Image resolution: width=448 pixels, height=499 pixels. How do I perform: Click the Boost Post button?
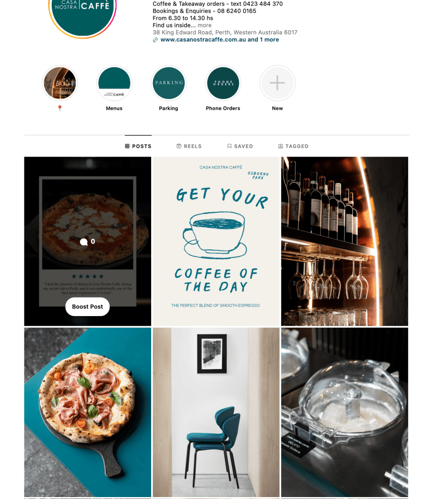87,307
